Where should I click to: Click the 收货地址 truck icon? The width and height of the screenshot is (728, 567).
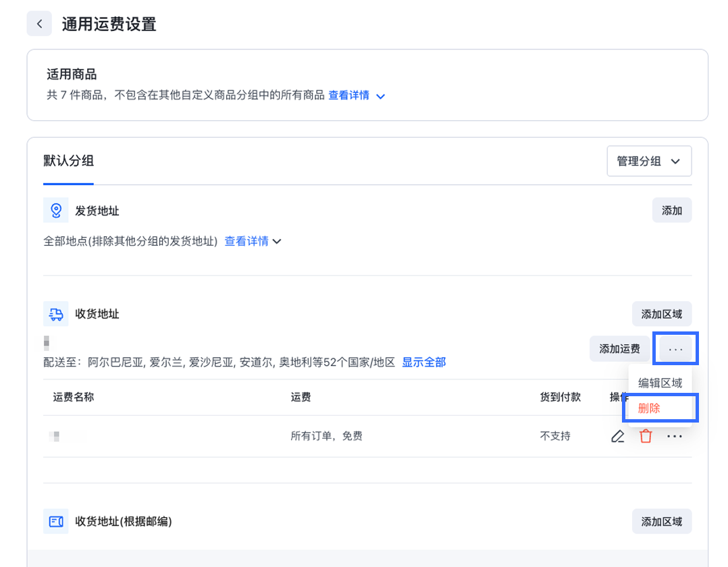click(56, 314)
